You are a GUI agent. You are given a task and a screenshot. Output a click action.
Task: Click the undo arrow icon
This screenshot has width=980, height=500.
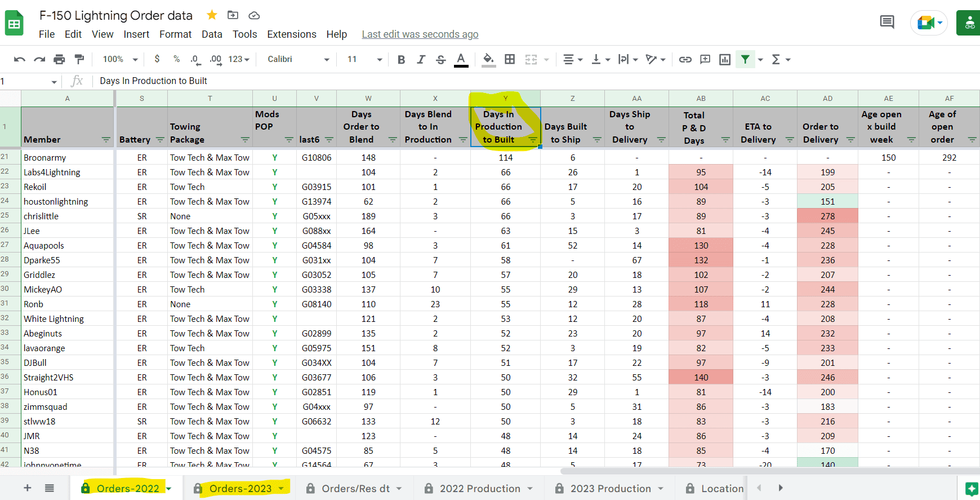pyautogui.click(x=19, y=59)
